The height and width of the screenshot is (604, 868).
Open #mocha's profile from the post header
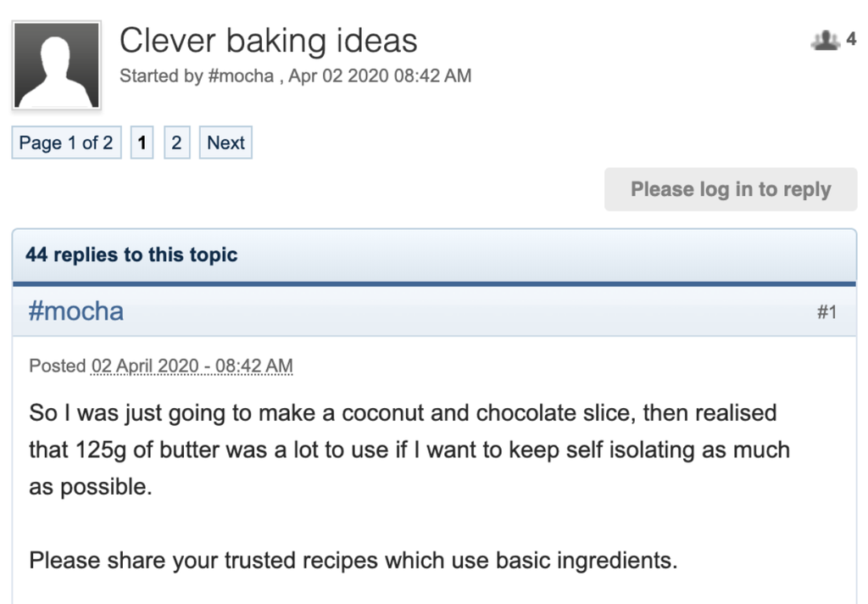tap(76, 311)
